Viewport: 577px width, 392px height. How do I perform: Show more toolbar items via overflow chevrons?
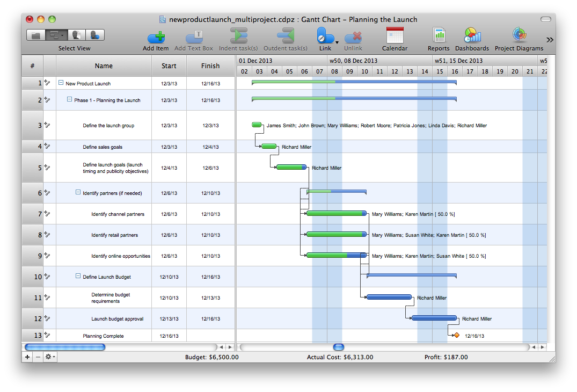click(550, 40)
